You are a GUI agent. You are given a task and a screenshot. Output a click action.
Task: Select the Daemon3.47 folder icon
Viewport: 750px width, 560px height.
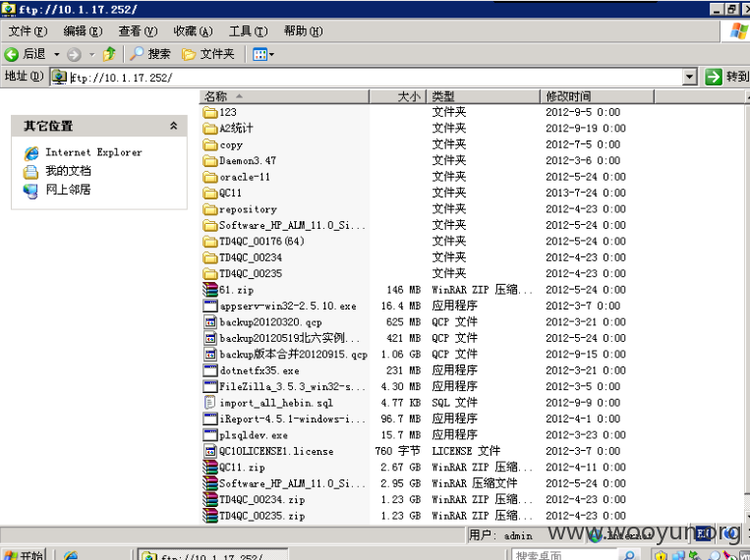pyautogui.click(x=210, y=161)
